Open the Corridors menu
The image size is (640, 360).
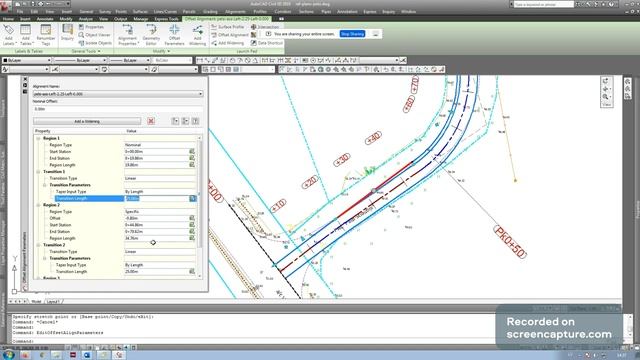[x=283, y=12]
